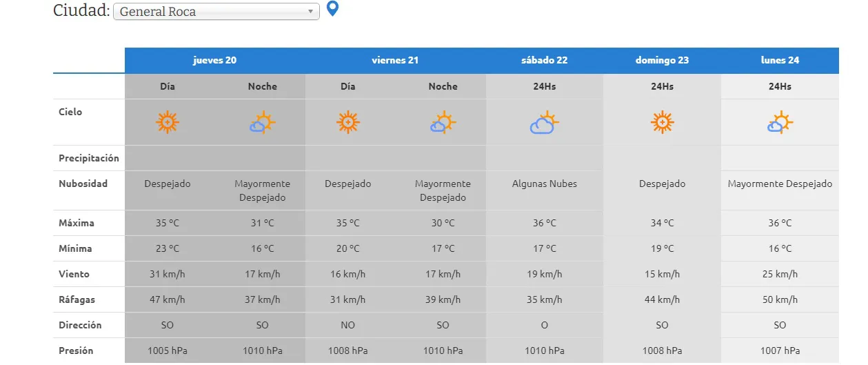This screenshot has height=365, width=868.
Task: Click the mostly clear icon for lunes 24
Action: (780, 123)
